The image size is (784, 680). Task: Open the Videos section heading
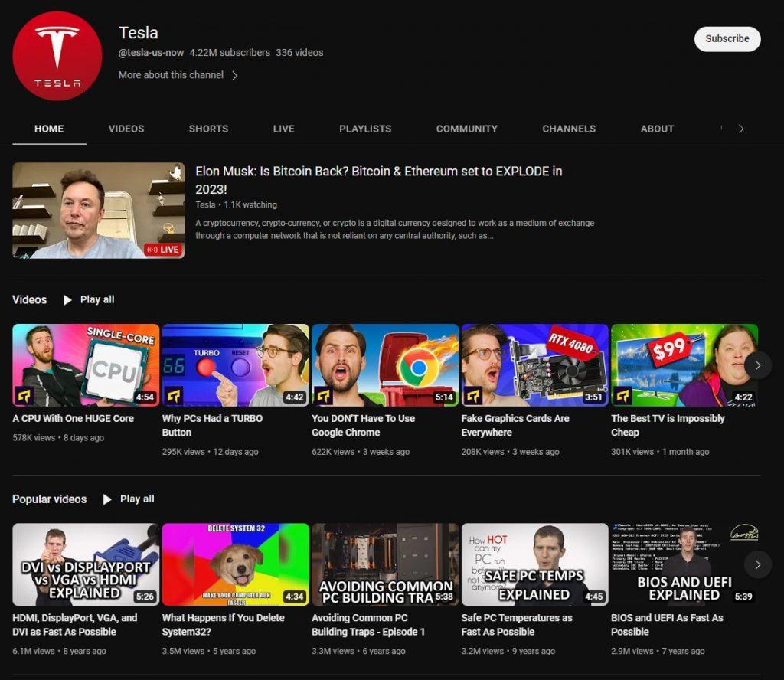(x=30, y=299)
